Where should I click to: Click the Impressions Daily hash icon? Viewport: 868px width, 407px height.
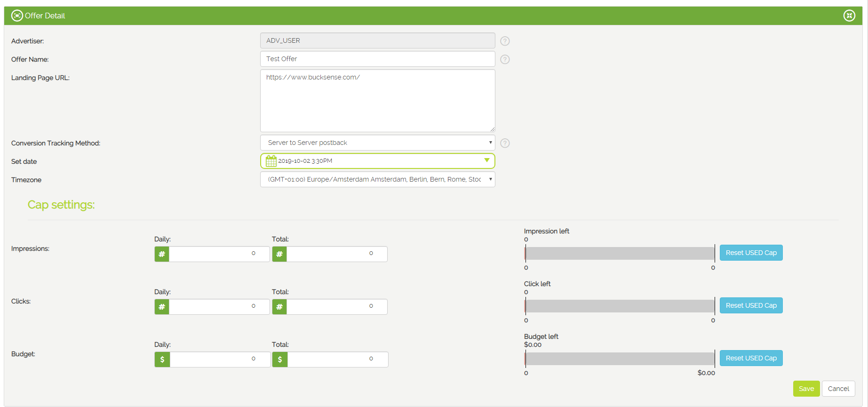(x=162, y=254)
